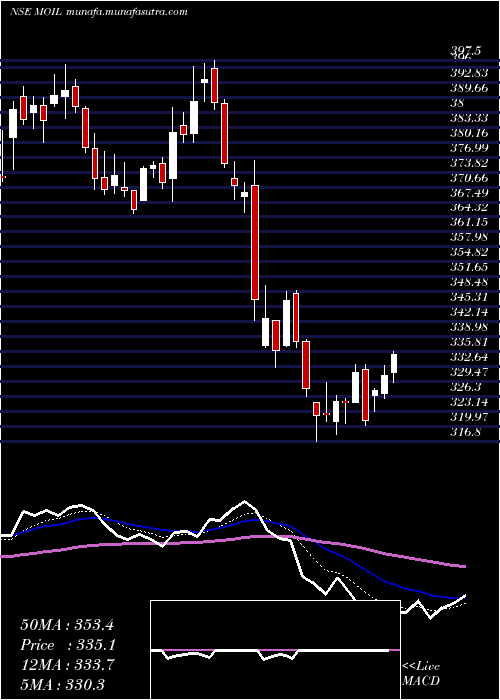Click the 329.47 price level label
500x700 pixels.
pyautogui.click(x=469, y=371)
